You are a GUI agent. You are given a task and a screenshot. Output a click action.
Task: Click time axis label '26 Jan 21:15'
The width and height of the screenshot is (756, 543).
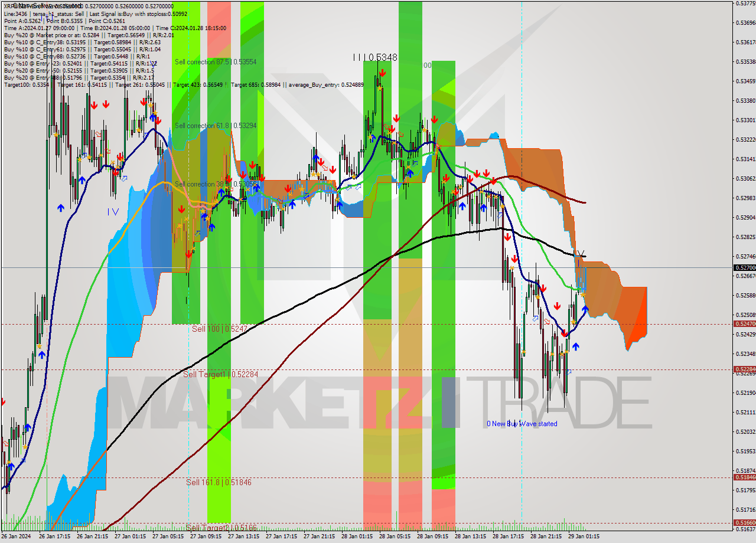coord(92,537)
